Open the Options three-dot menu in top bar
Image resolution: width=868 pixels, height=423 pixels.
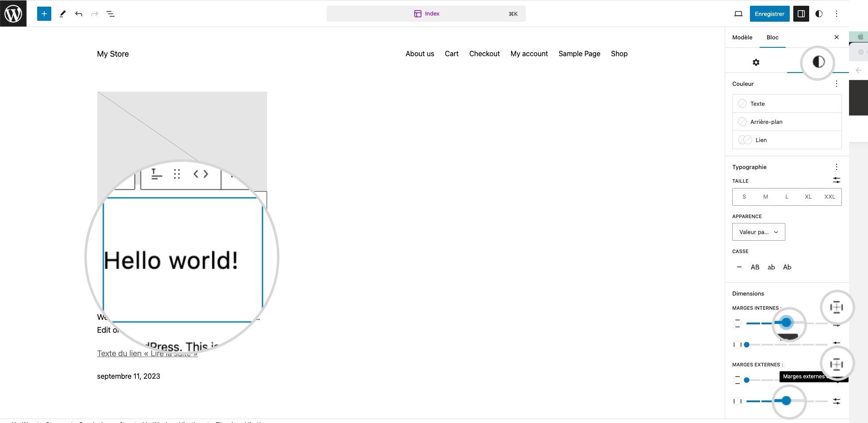(x=836, y=14)
